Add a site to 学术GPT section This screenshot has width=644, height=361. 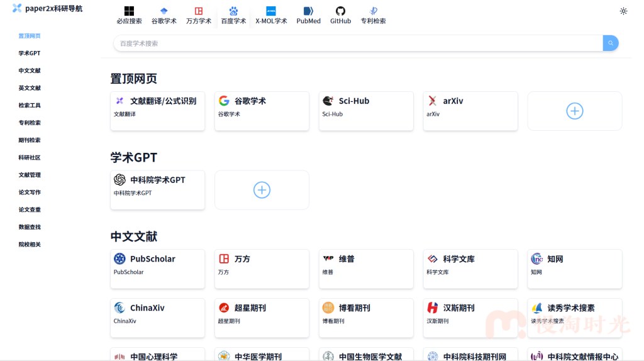pos(262,190)
